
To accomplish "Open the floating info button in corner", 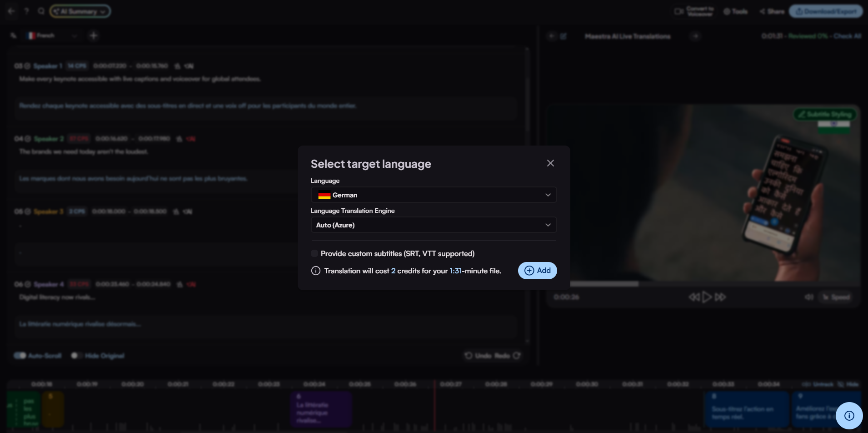I will (x=849, y=415).
